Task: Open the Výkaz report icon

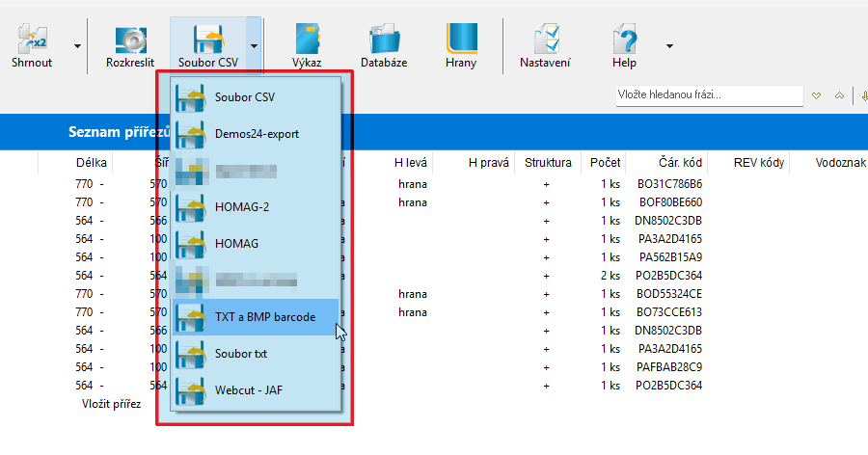Action: point(307,46)
